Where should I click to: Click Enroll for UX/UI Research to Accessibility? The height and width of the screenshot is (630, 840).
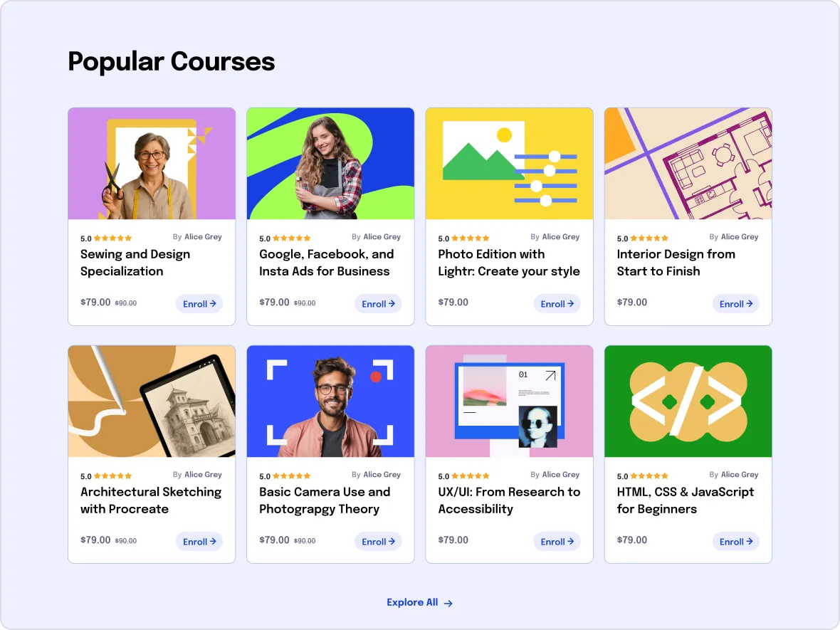pyautogui.click(x=557, y=542)
